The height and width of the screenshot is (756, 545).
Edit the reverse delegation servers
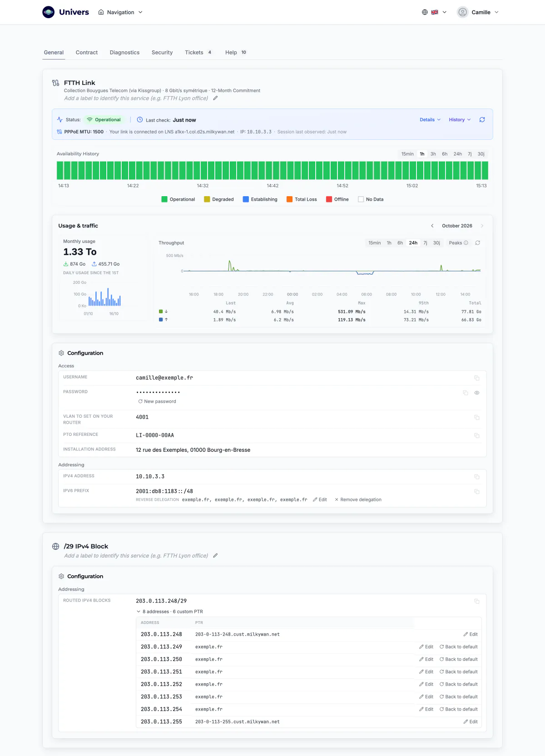pyautogui.click(x=320, y=499)
